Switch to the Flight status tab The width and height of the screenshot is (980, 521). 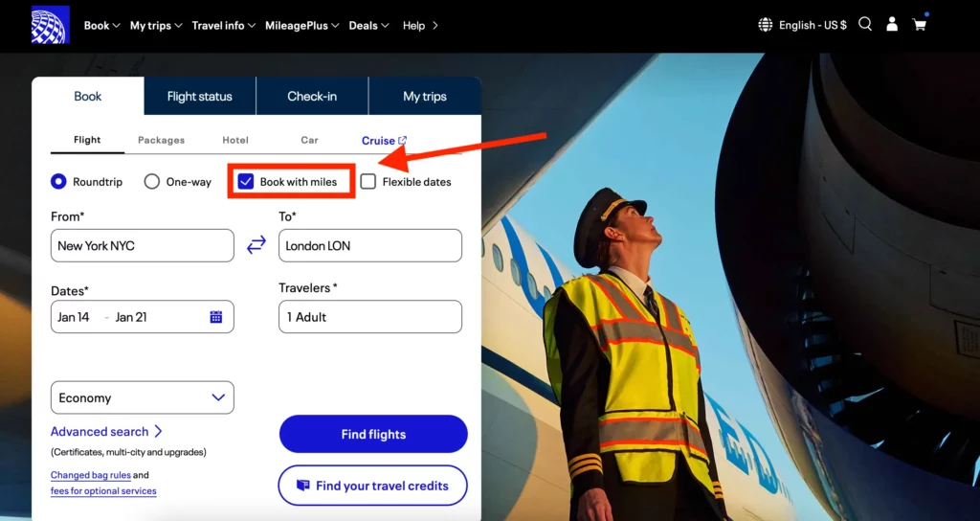199,96
